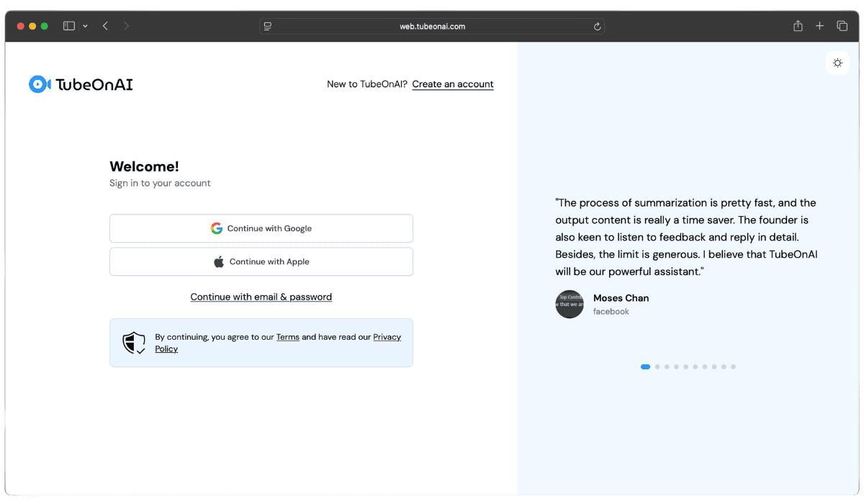Reload the page with the refresh icon
The width and height of the screenshot is (864, 504).
pos(597,27)
